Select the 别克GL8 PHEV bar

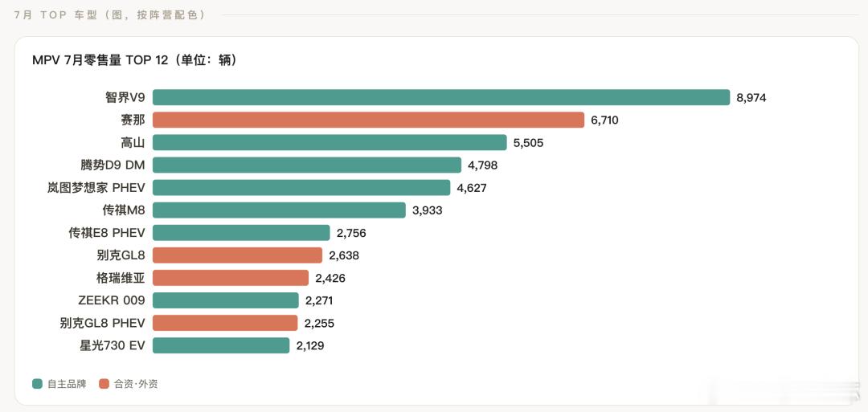pos(225,323)
